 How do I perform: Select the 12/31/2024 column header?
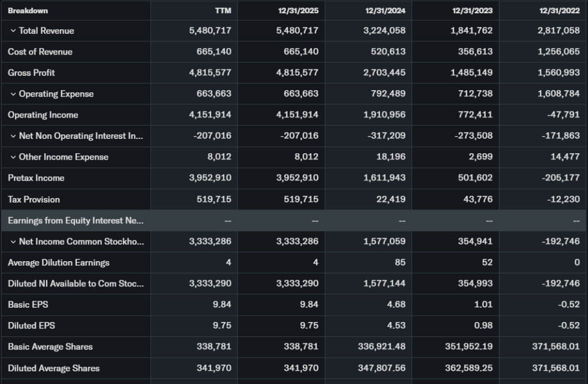386,11
